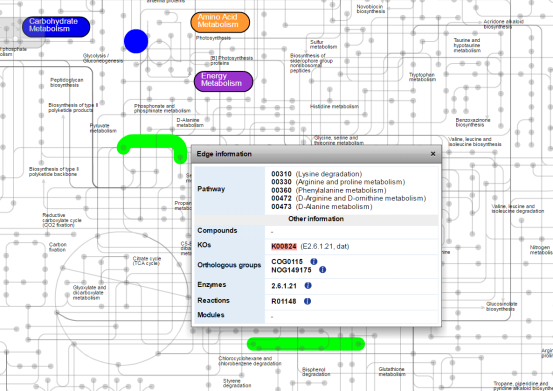The image size is (553, 391).
Task: Open info for NOG149175 orthologous group
Action: point(322,270)
